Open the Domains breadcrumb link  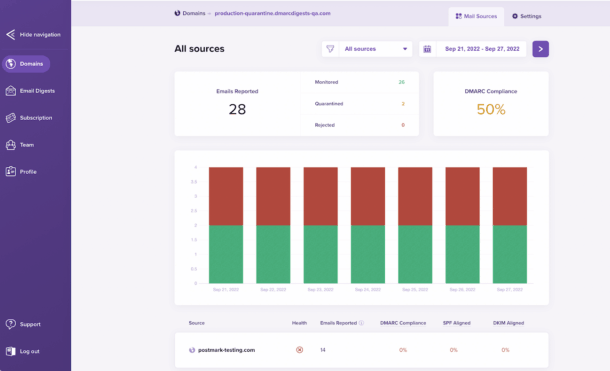(x=194, y=13)
